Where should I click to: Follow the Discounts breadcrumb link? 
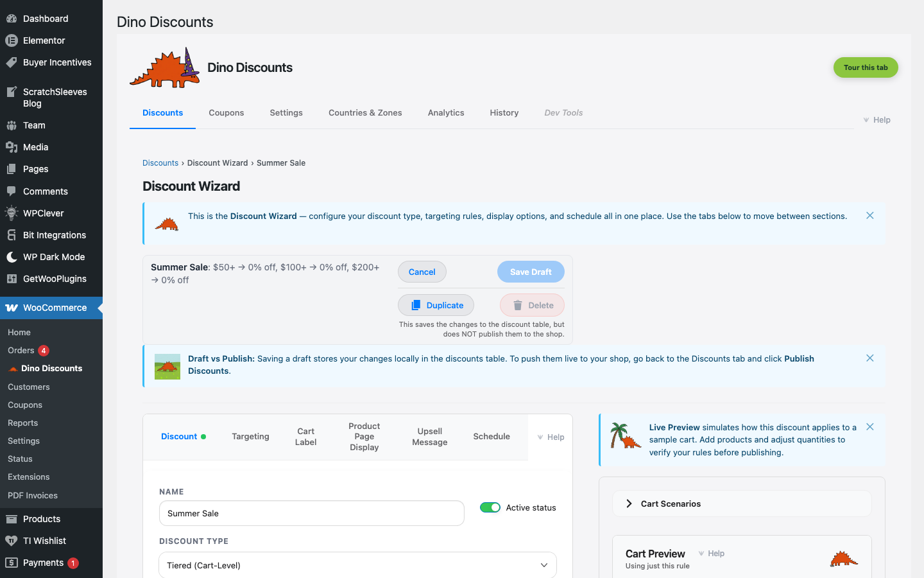click(160, 163)
